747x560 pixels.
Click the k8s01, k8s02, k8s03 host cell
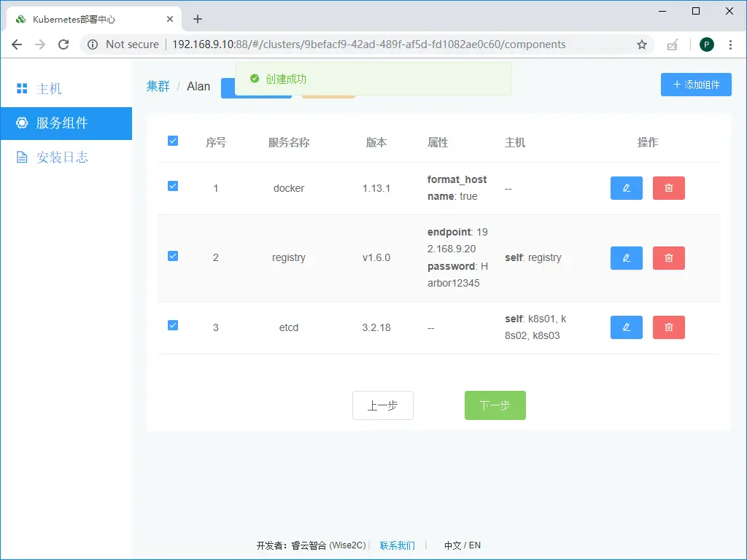536,327
